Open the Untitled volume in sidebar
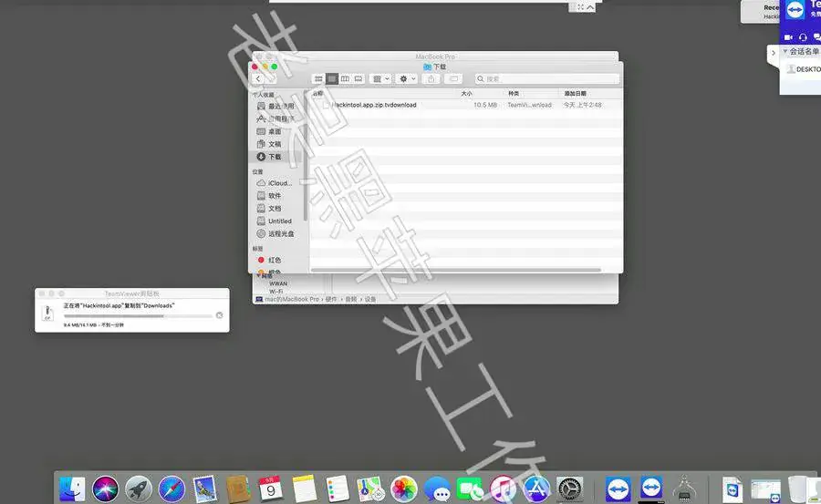821x504 pixels. [x=274, y=221]
